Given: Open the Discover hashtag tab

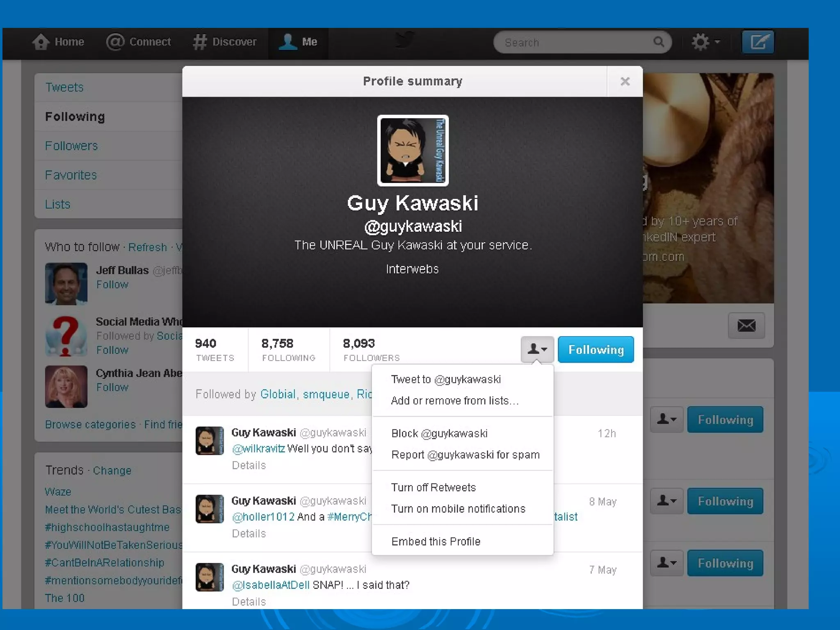Looking at the screenshot, I should click(200, 42).
